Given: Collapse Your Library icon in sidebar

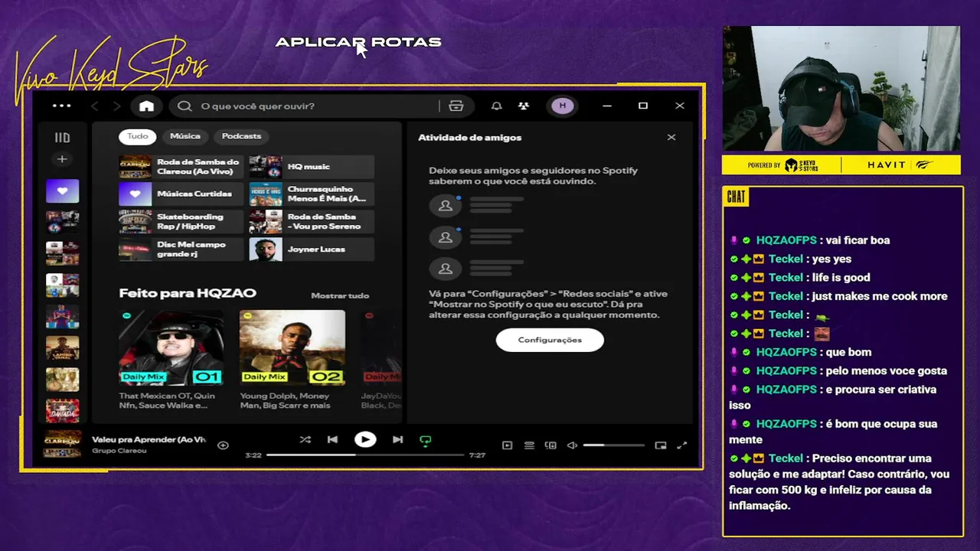Looking at the screenshot, I should point(62,138).
